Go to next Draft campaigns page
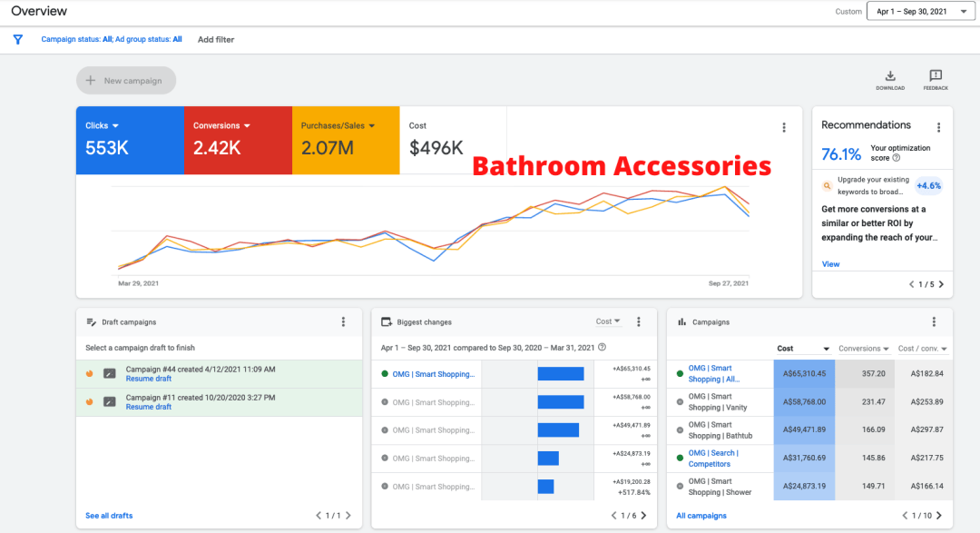The height and width of the screenshot is (533, 980). coord(348,516)
